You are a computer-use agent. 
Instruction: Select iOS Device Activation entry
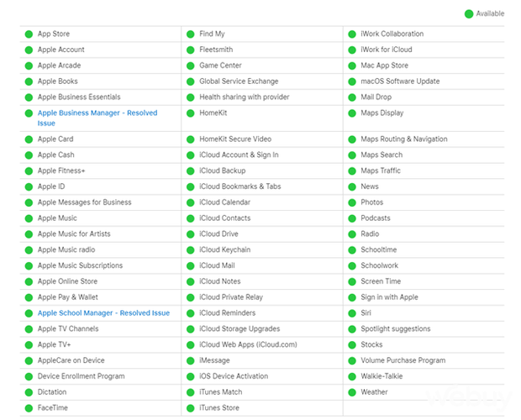pos(234,376)
